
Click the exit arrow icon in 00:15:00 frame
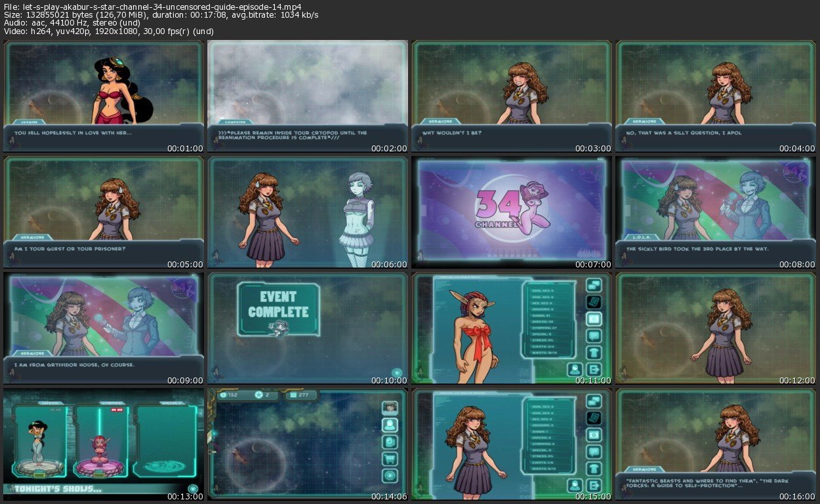click(x=594, y=486)
